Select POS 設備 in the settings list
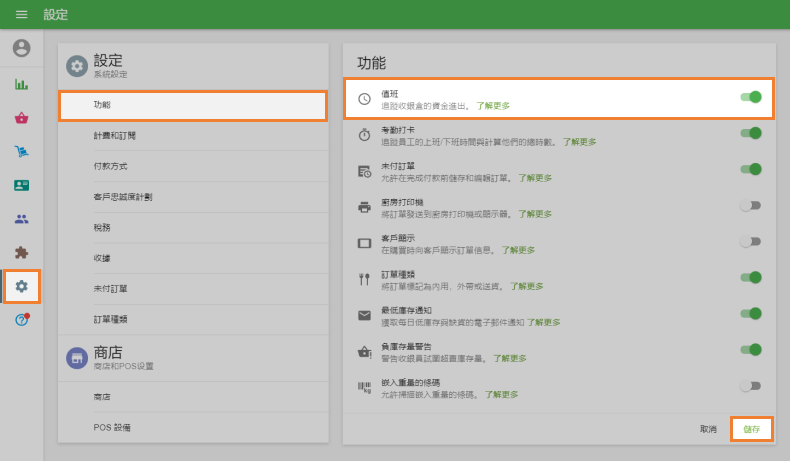The image size is (790, 461). coord(193,428)
